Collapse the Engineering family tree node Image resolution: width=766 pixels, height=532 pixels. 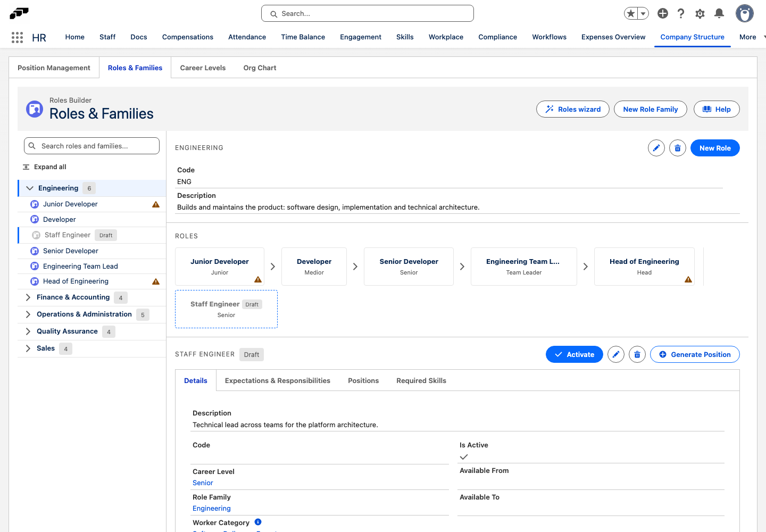tap(30, 188)
